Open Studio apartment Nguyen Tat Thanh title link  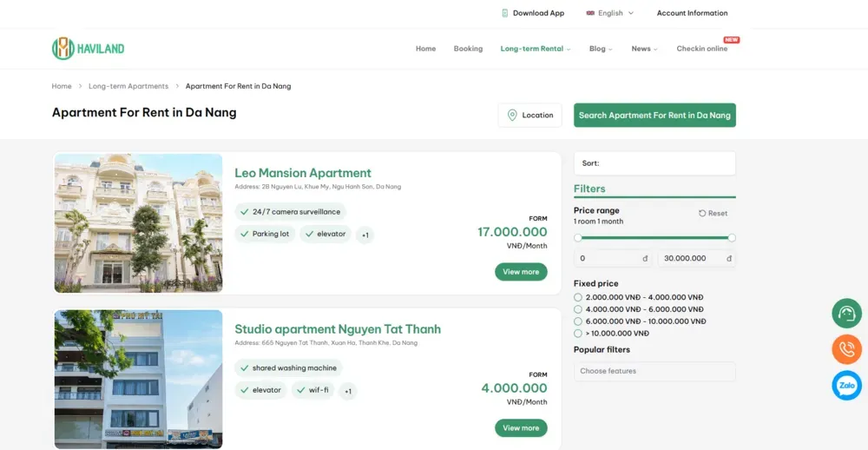[338, 329]
